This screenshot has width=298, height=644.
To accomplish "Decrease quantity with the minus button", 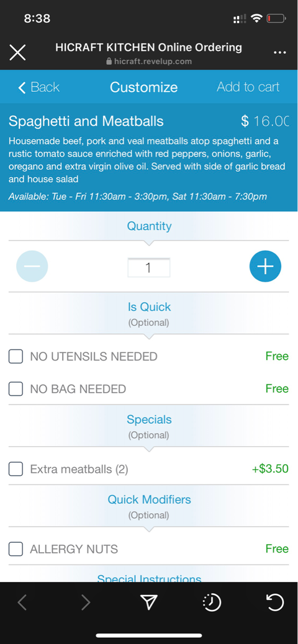I will (32, 266).
